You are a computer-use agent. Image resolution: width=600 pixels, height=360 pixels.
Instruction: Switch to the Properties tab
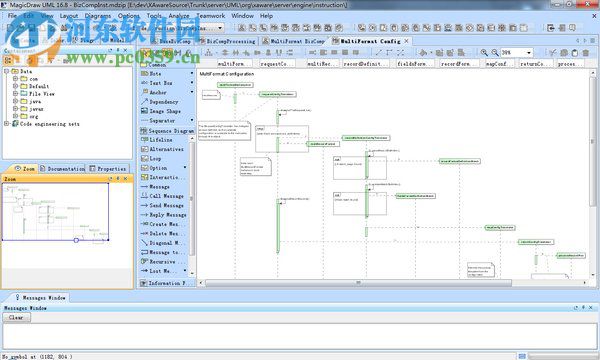tap(108, 168)
